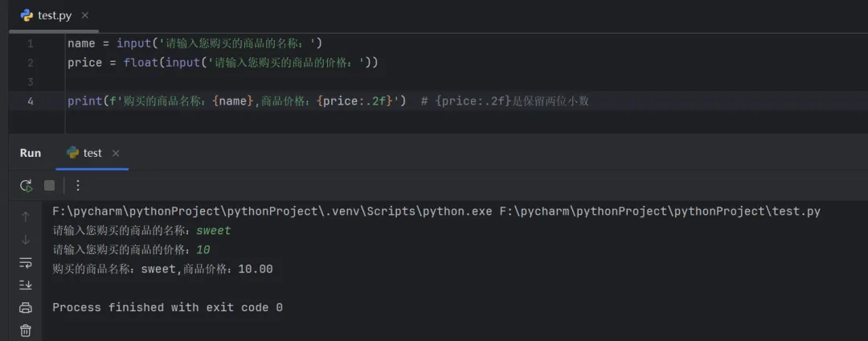Close the test run tab
Screen dimensions: 868x341
pyautogui.click(x=116, y=153)
